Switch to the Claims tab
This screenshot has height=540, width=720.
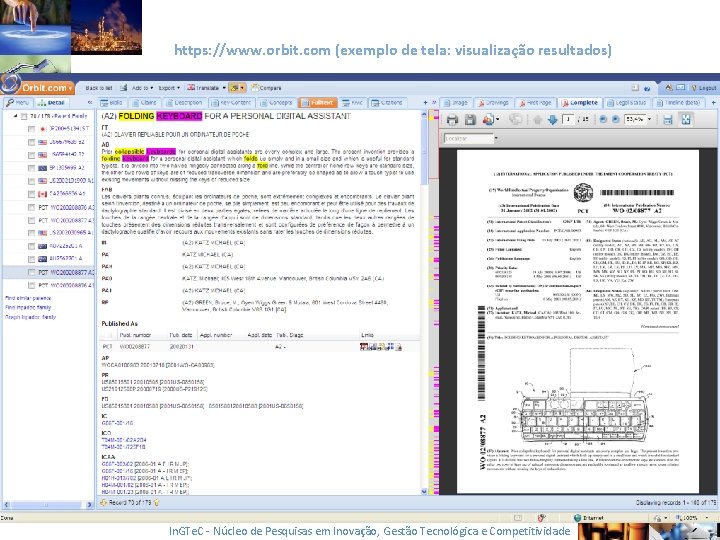144,103
